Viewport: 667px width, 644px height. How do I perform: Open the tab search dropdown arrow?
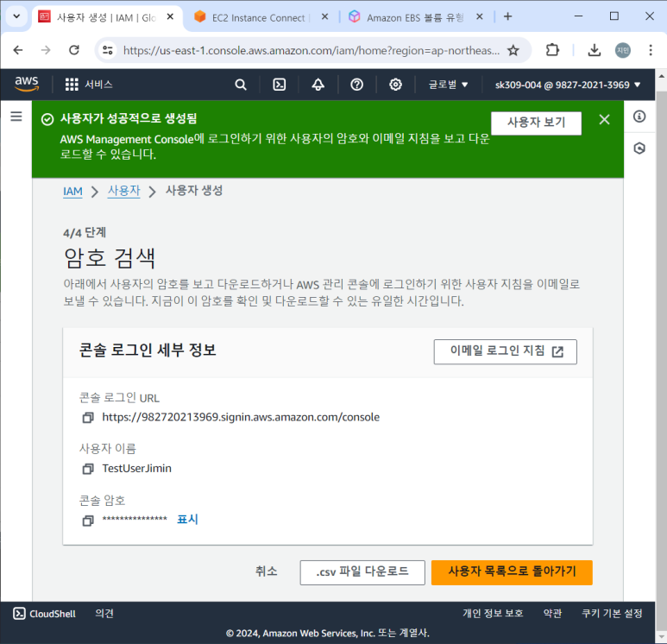click(16, 16)
